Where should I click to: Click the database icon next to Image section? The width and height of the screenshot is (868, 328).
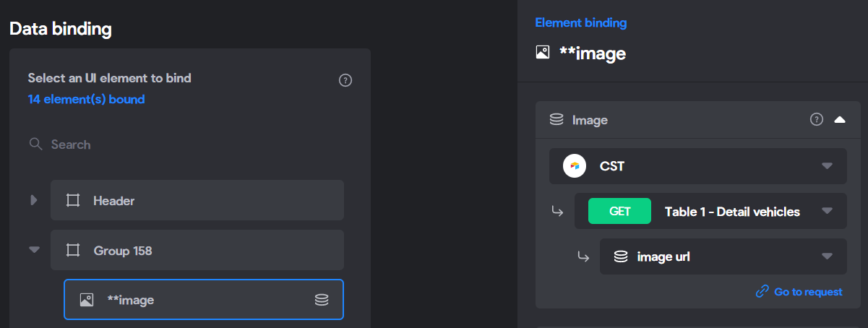coord(557,119)
